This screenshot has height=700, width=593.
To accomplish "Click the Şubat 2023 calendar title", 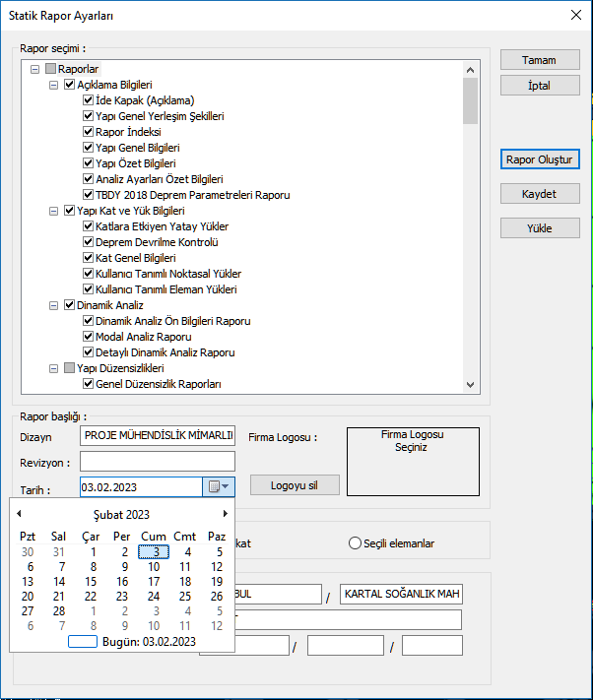I will (x=121, y=514).
